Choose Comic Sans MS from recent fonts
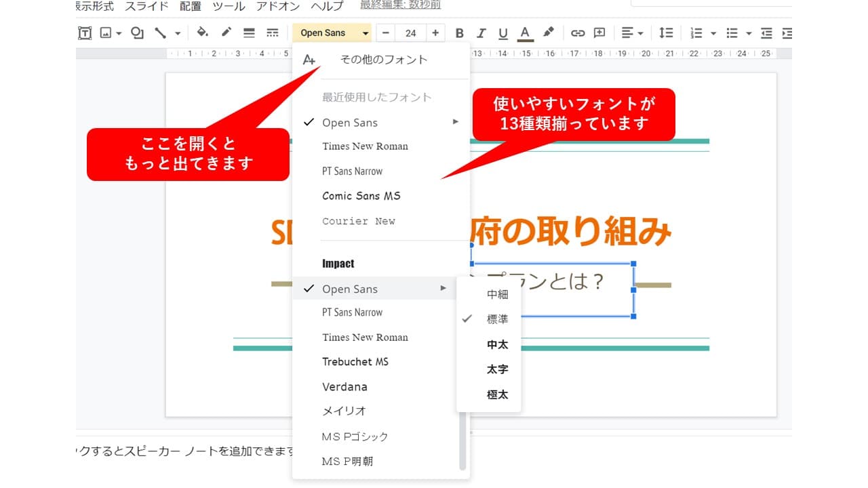This screenshot has width=868, height=488. (361, 196)
